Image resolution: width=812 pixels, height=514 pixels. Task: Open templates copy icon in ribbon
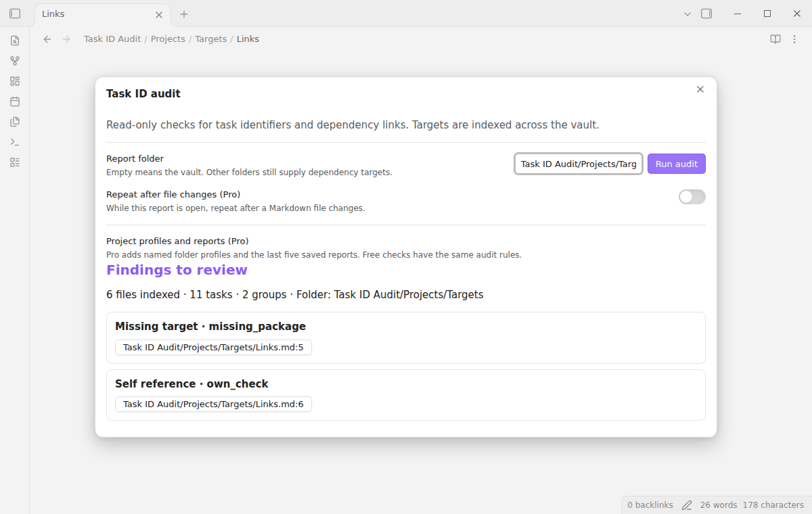pos(15,122)
